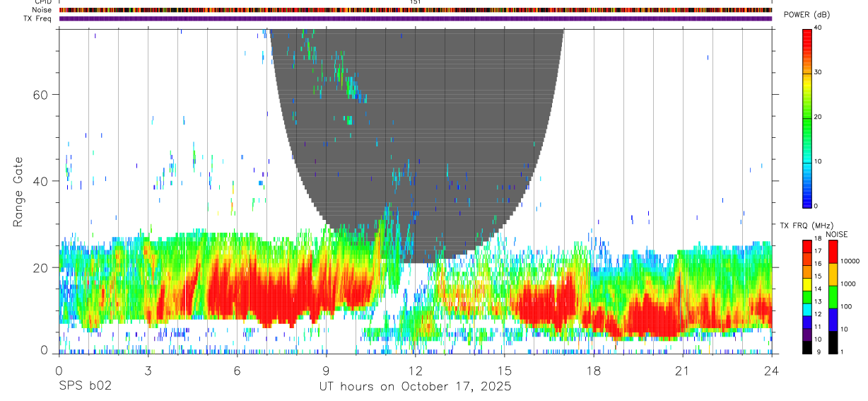Click the TX Freq row label at top left

click(37, 18)
